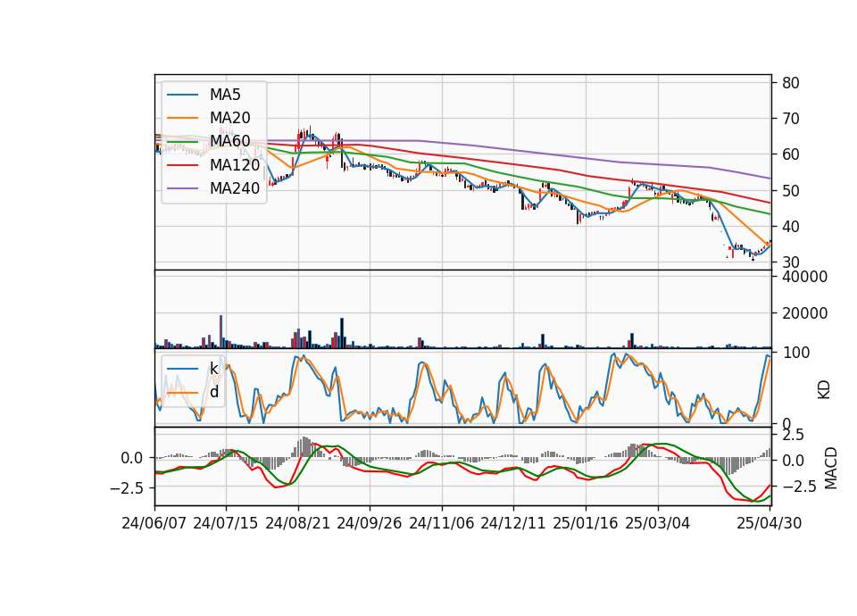Viewport: 857px width, 616px height.
Task: Click the d legend label in KD panel
Action: point(214,392)
